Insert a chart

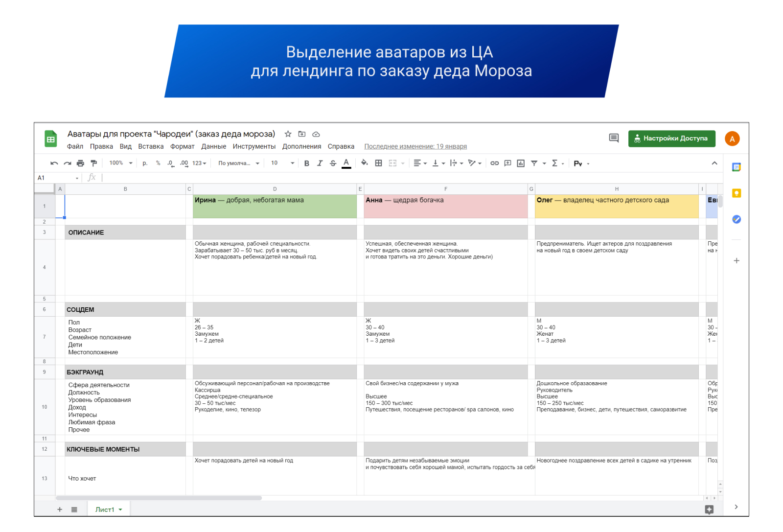(521, 163)
